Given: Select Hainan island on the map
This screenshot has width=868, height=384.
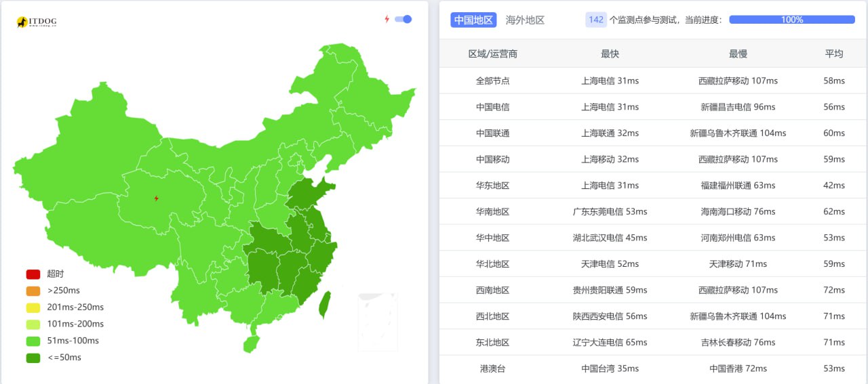Looking at the screenshot, I should [252, 343].
